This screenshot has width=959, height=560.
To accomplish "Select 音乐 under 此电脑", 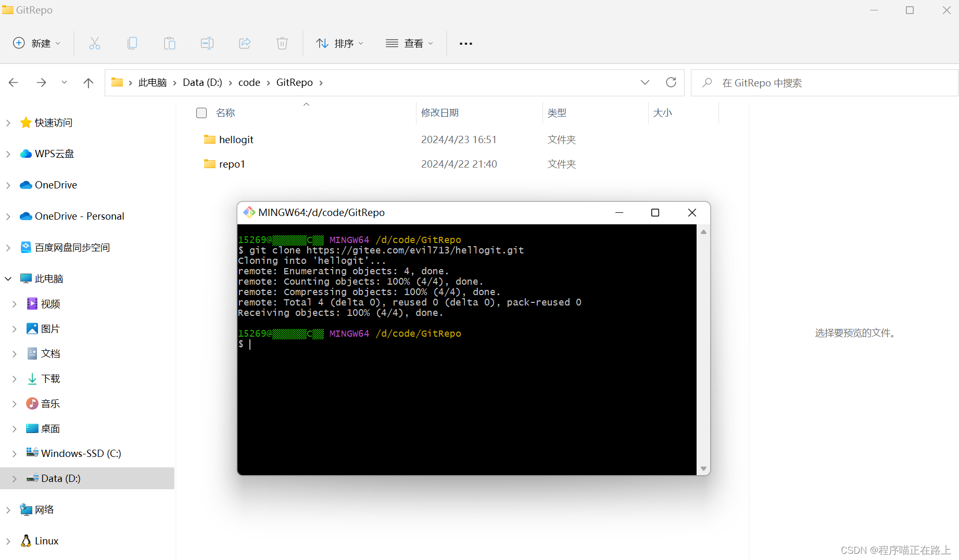I will pyautogui.click(x=43, y=404).
